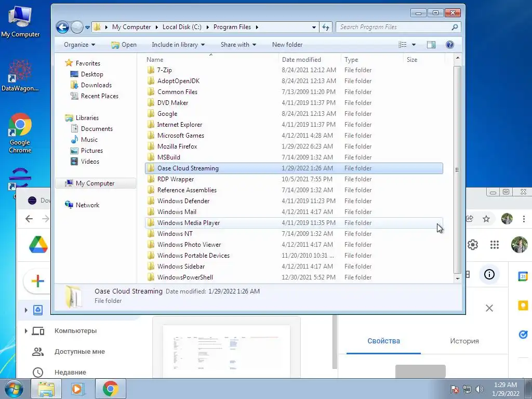Expand the arrow after Program Files breadcrumb
This screenshot has width=532, height=399.
pos(257,27)
